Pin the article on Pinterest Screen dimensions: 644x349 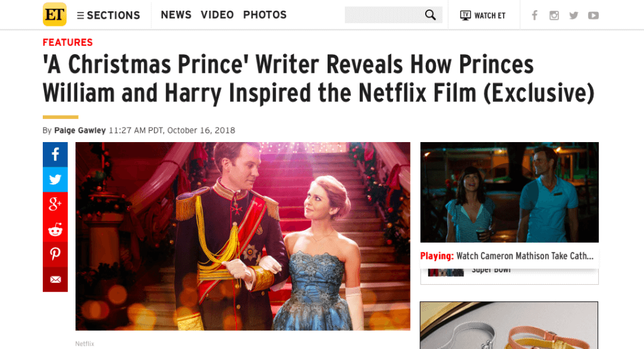55,255
